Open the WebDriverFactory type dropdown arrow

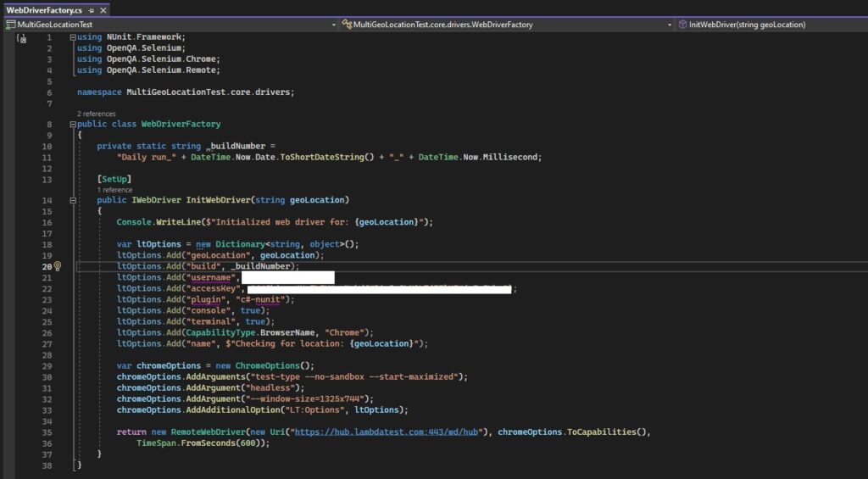(670, 25)
